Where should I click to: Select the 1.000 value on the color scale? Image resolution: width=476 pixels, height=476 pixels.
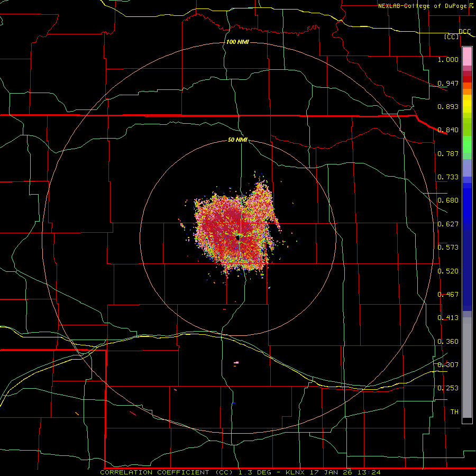pyautogui.click(x=448, y=59)
